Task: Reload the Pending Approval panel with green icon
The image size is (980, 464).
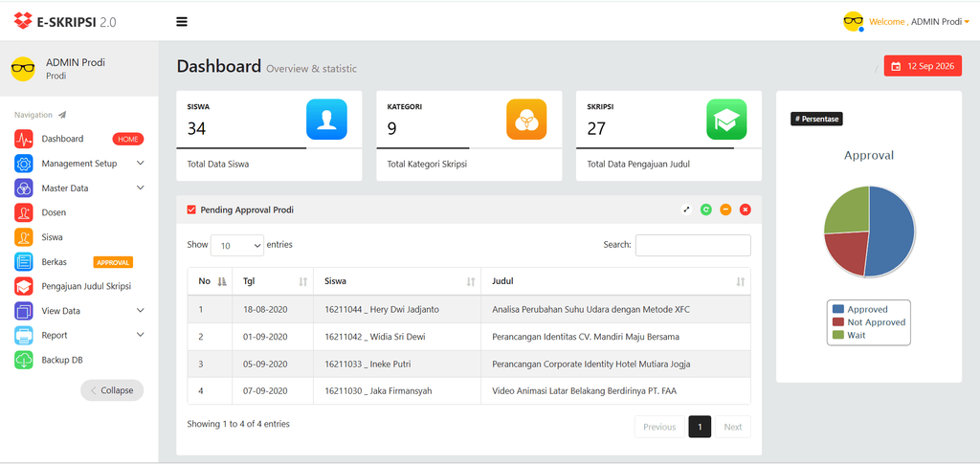Action: pyautogui.click(x=705, y=210)
